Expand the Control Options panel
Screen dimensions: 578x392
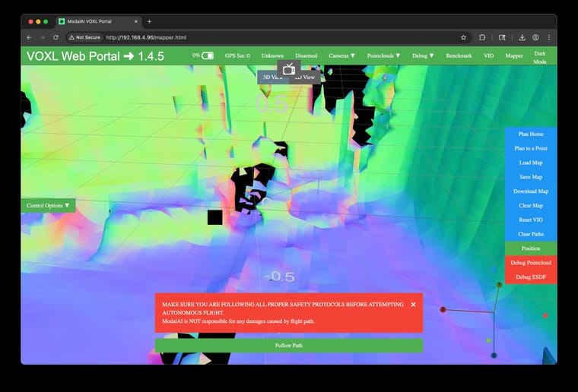48,205
